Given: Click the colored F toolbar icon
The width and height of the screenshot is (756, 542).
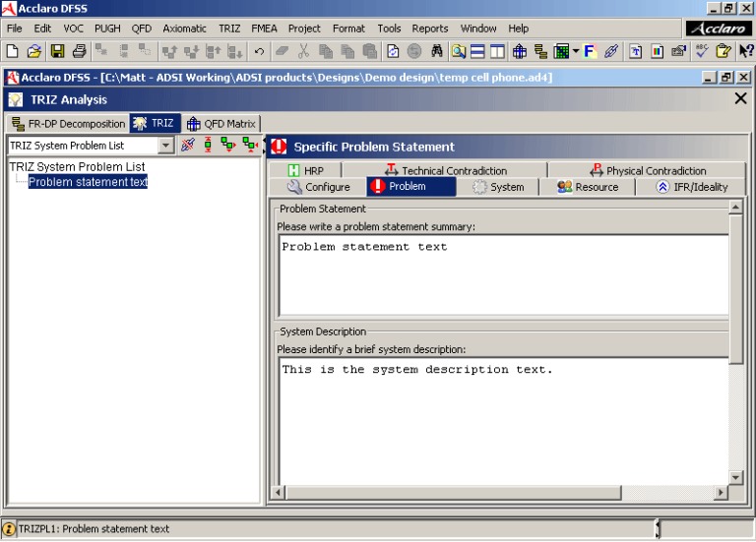Looking at the screenshot, I should (x=590, y=51).
